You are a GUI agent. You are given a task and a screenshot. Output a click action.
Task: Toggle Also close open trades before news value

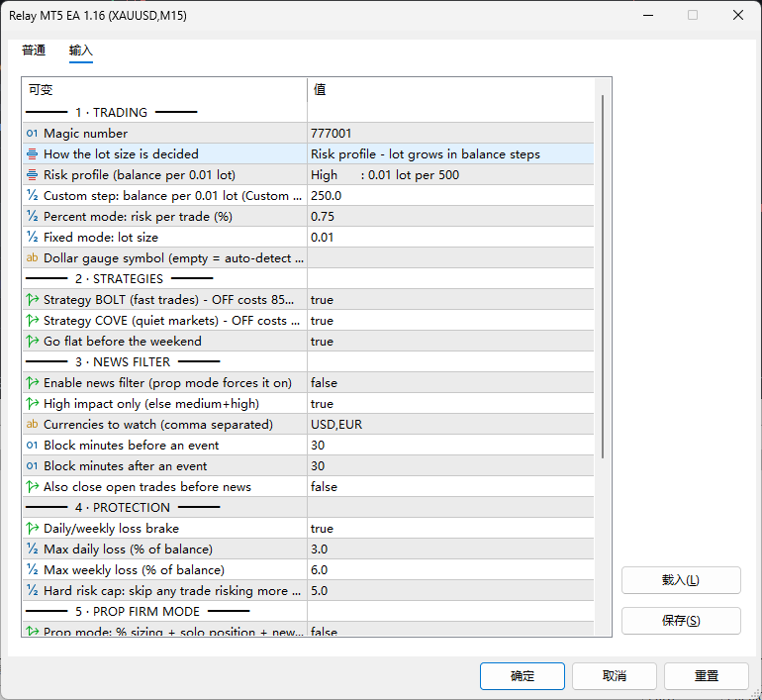(450, 486)
